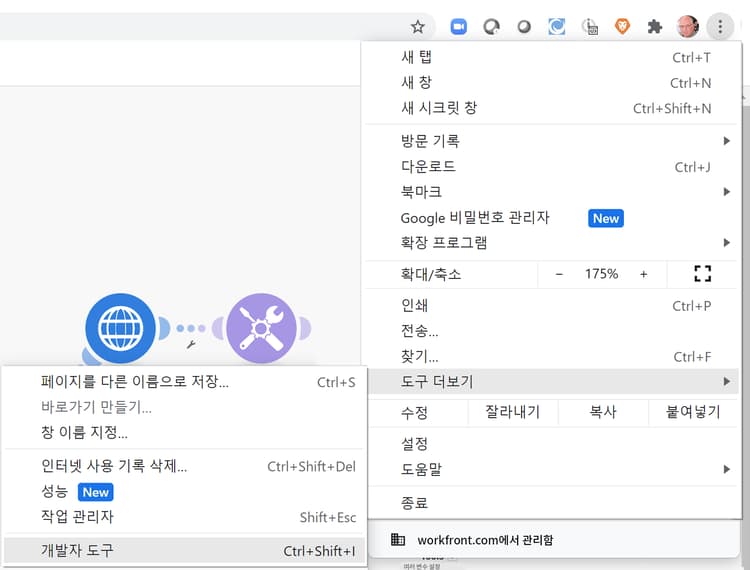Select 종료 menu item

tap(553, 503)
